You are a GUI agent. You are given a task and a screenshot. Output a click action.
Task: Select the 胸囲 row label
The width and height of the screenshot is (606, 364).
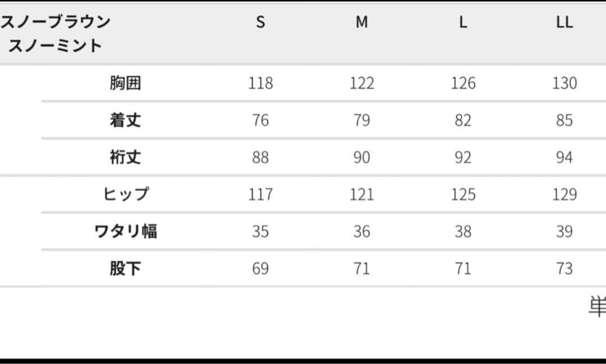pos(125,83)
